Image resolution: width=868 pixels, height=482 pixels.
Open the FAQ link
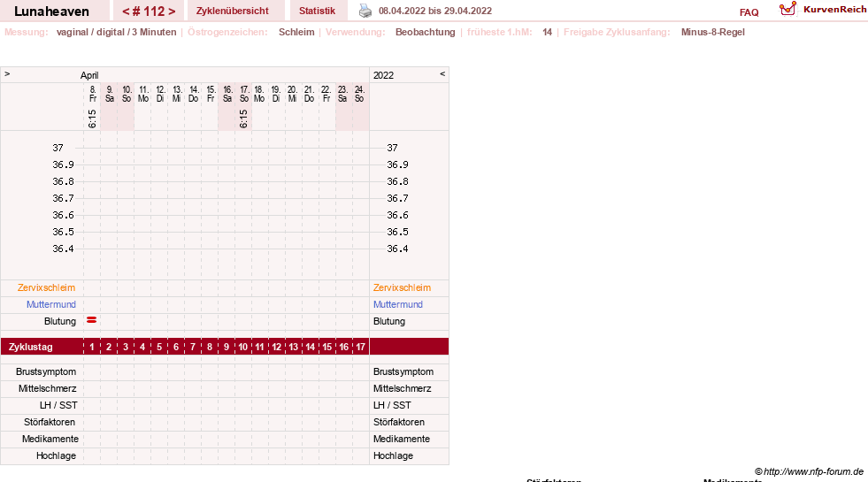click(x=749, y=12)
